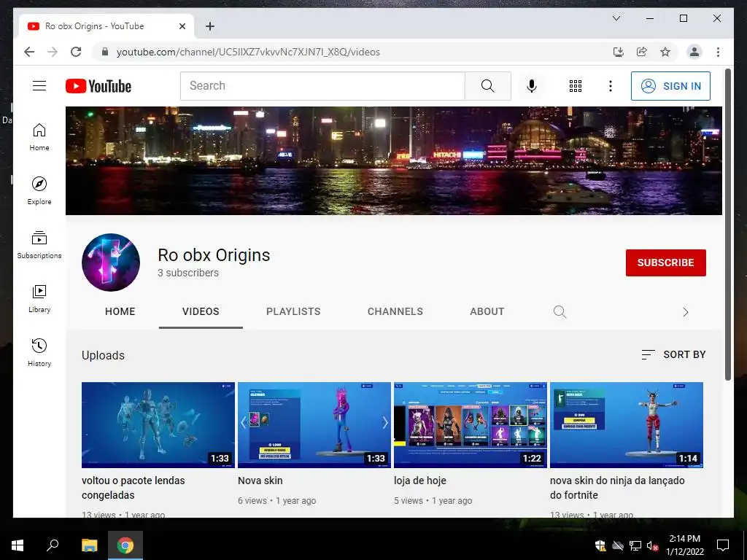Switch to the HOME channel tab

click(x=120, y=311)
